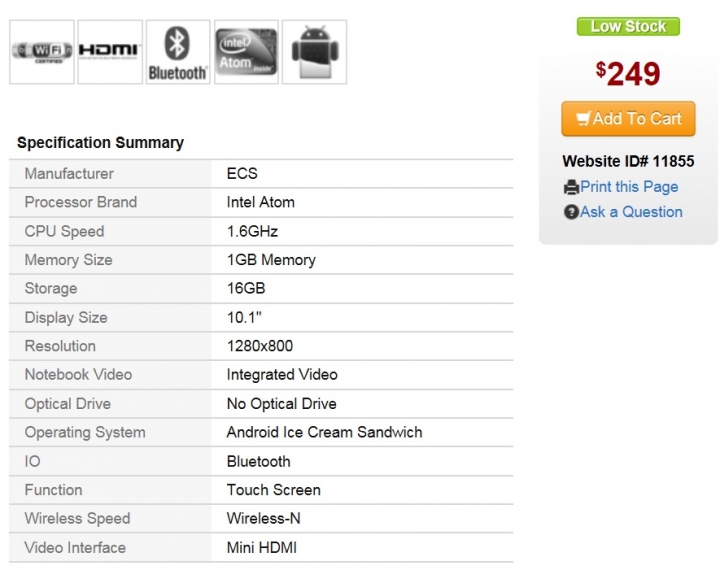Image resolution: width=720 pixels, height=570 pixels.
Task: Click the Low Stock badge
Action: click(628, 27)
